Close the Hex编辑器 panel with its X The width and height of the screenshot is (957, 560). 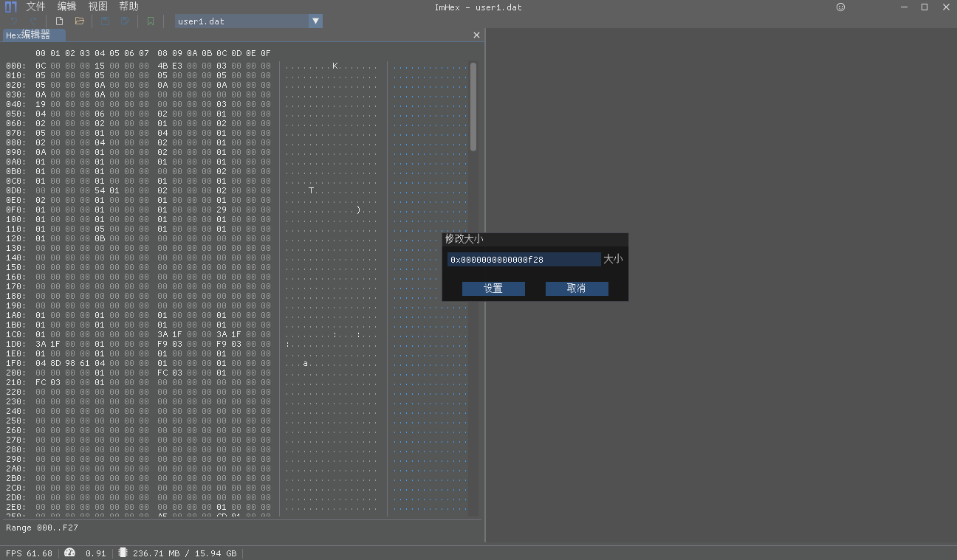[x=476, y=35]
